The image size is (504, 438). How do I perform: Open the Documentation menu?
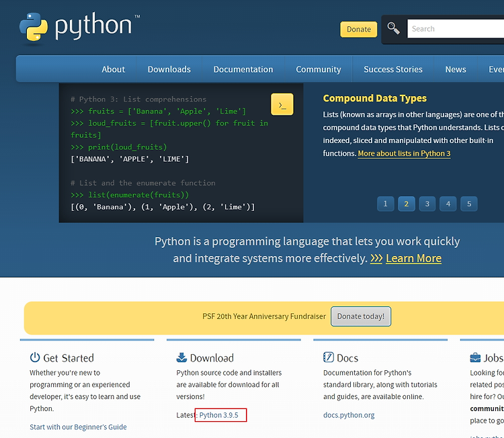click(243, 69)
